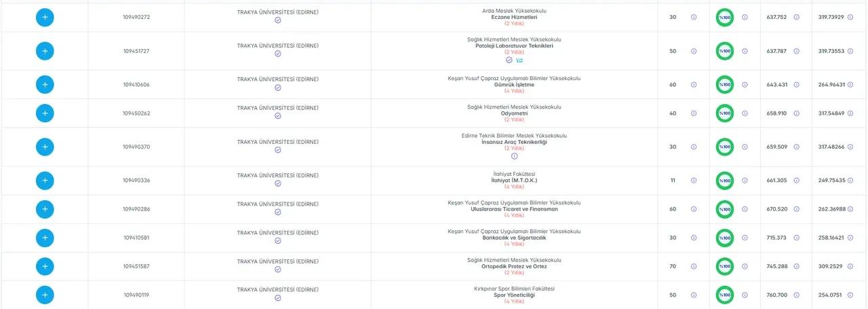The image size is (868, 309).
Task: Click info icon next to score 637.787
Action: pos(796,51)
